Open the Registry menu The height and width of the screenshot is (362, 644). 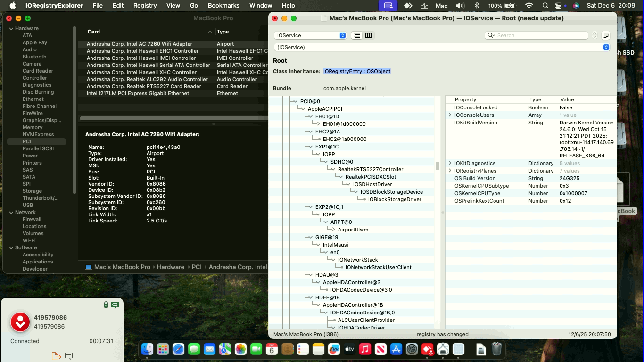pos(145,6)
